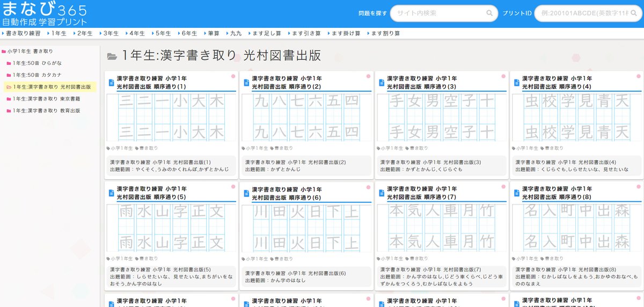Open worksheet preview 手女男空子十
Viewport: 644px width, 307px height.
coord(442,117)
